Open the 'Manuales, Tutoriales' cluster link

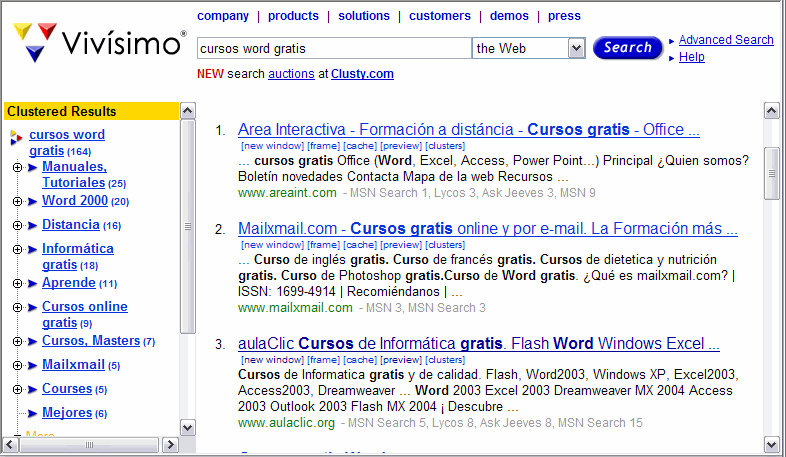point(74,174)
